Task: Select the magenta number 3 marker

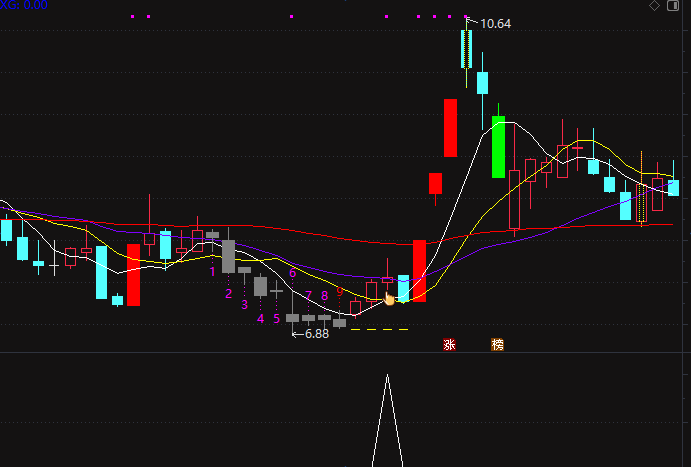Action: click(245, 304)
